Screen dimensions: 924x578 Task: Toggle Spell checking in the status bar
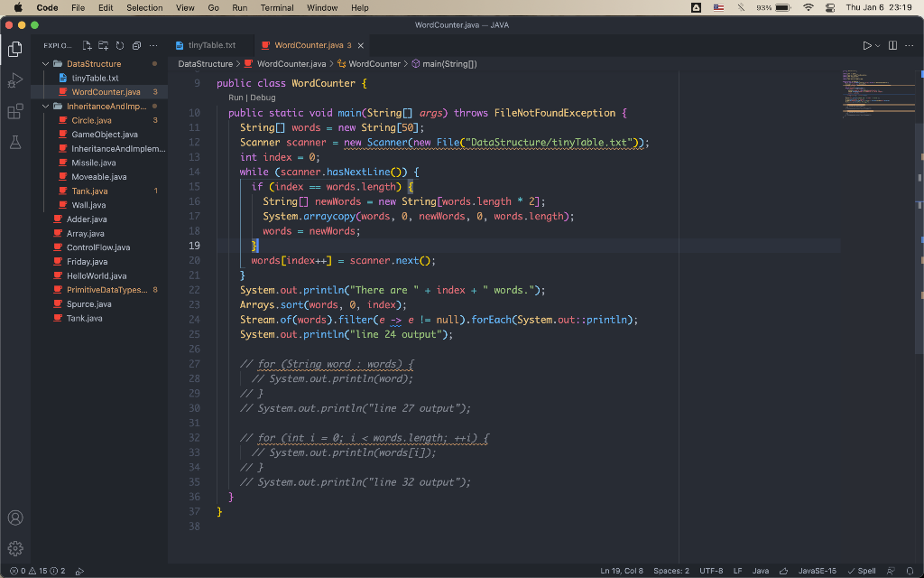860,571
